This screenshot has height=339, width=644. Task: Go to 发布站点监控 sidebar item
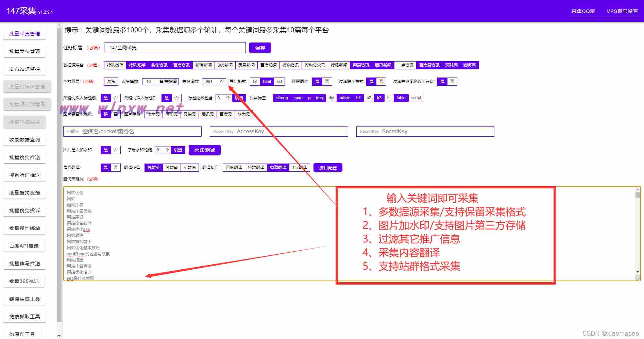[x=24, y=69]
